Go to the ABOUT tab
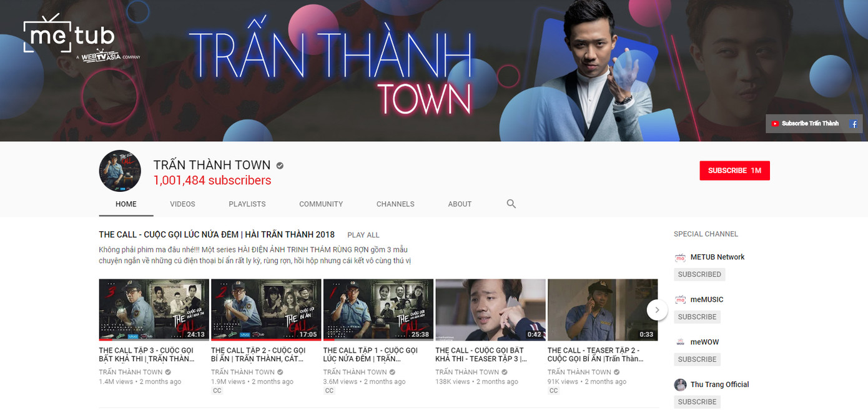 460,204
